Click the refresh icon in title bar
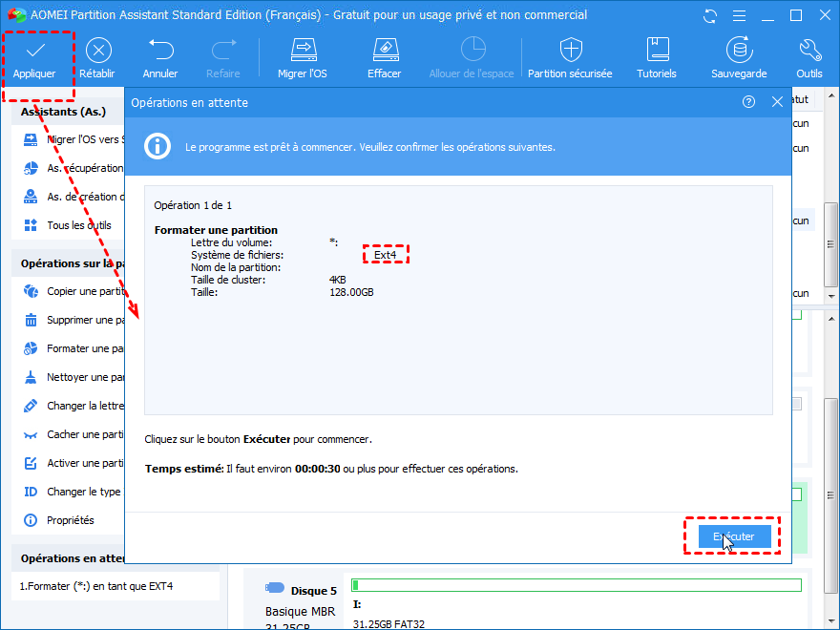The image size is (840, 630). [710, 16]
